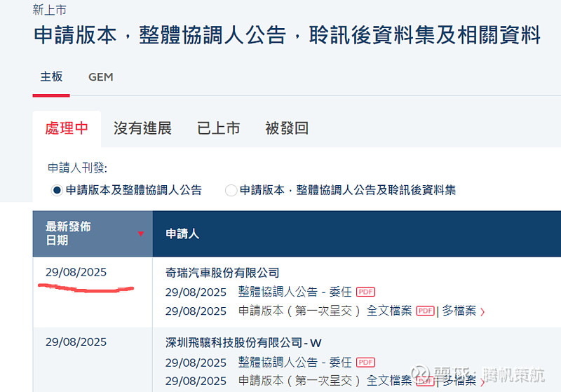Click the red arrow after 奇瑞汽車 多檔案

point(482,312)
